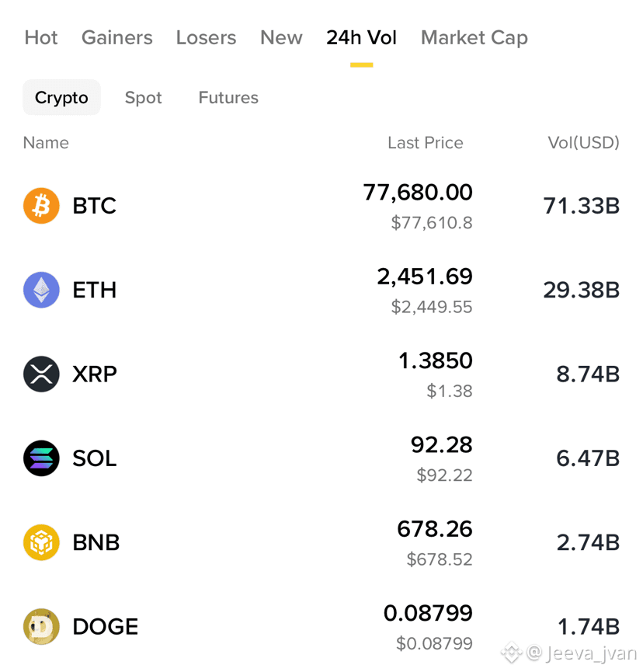This screenshot has height=672, width=643.
Task: Sort by the Name column header
Action: coord(46,143)
